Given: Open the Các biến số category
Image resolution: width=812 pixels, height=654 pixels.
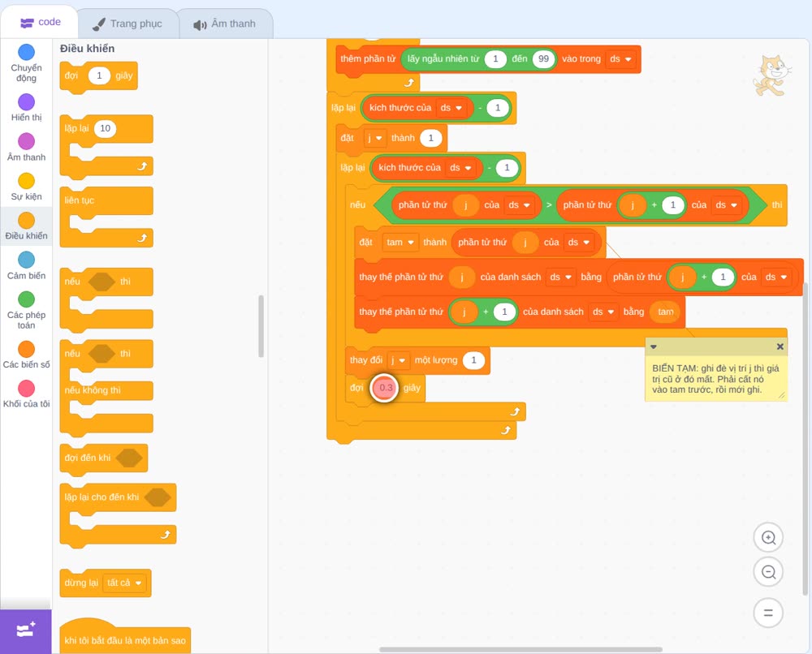Looking at the screenshot, I should click(x=26, y=355).
